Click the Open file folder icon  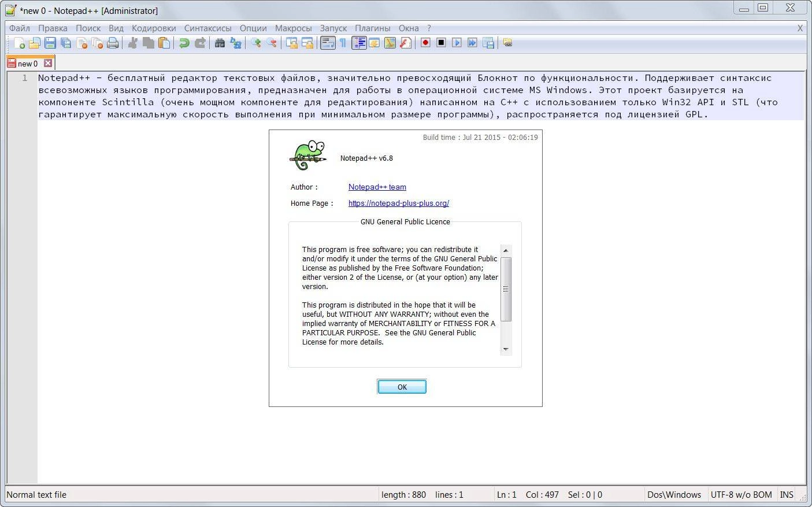point(35,43)
